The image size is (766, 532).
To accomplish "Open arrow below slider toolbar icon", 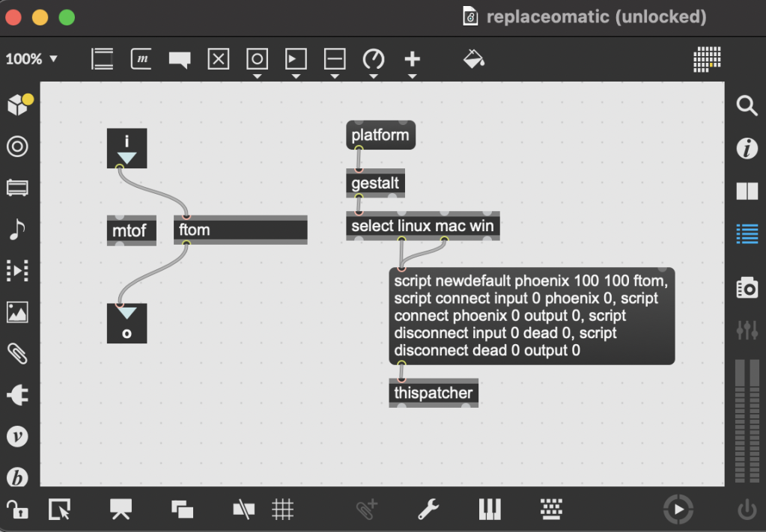I will click(335, 76).
